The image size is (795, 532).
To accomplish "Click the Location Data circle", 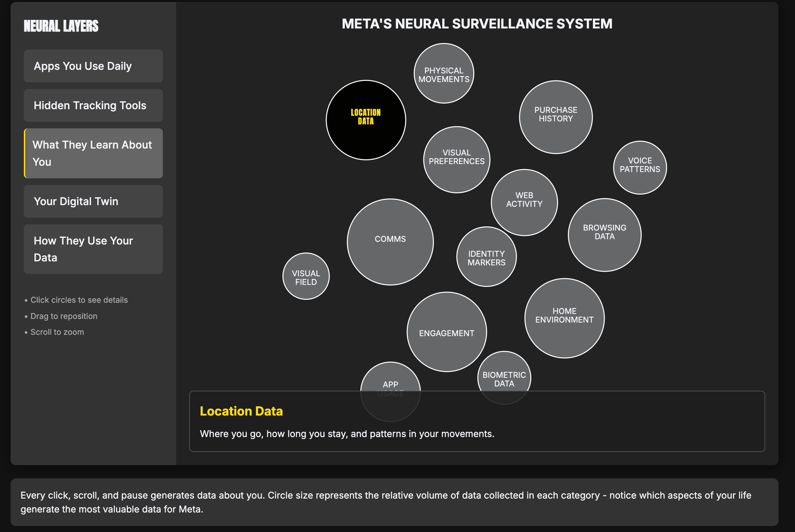I will (x=366, y=120).
